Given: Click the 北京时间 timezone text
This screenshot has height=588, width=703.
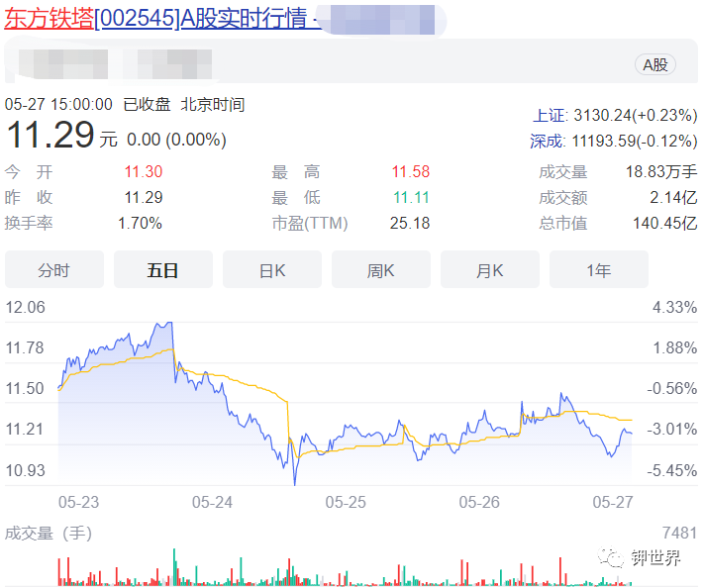Looking at the screenshot, I should (213, 104).
